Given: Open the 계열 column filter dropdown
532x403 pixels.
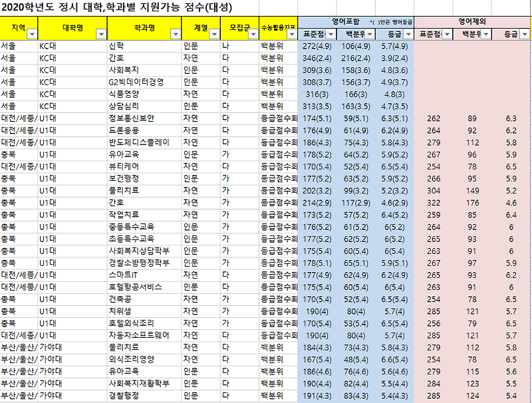Looking at the screenshot, I should pos(214,35).
